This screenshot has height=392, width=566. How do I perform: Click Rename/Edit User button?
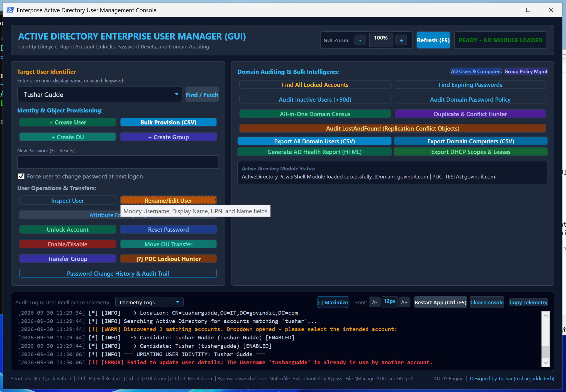[x=168, y=200]
